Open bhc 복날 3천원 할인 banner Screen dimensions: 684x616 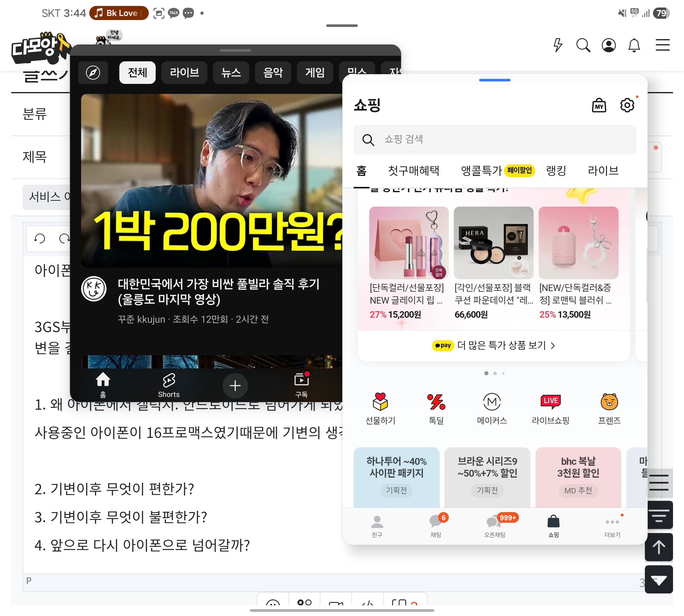click(578, 477)
